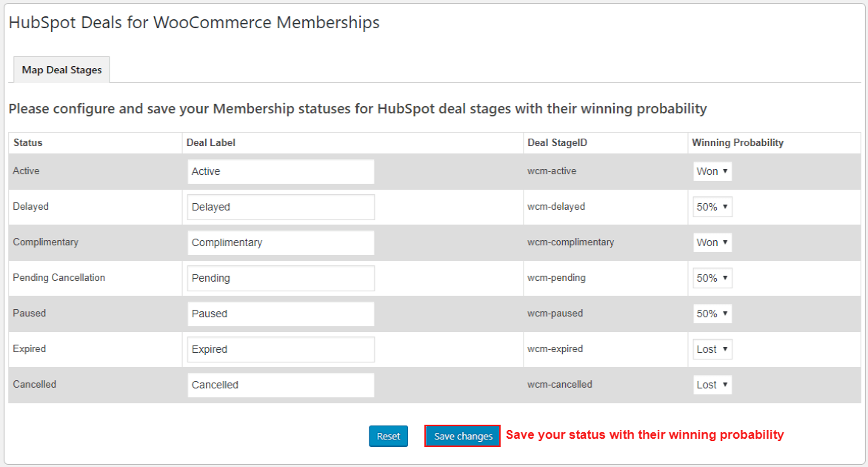Edit the Complimentary deal label field
The height and width of the screenshot is (467, 868).
(x=281, y=242)
